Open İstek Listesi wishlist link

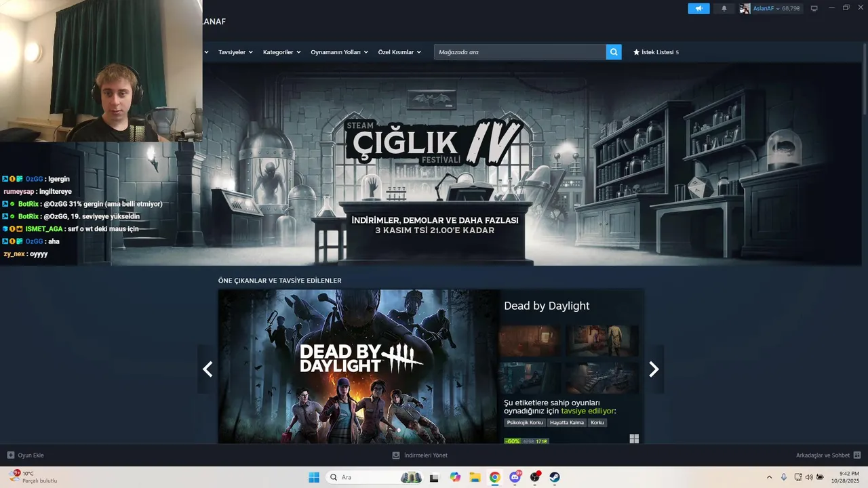pyautogui.click(x=656, y=52)
